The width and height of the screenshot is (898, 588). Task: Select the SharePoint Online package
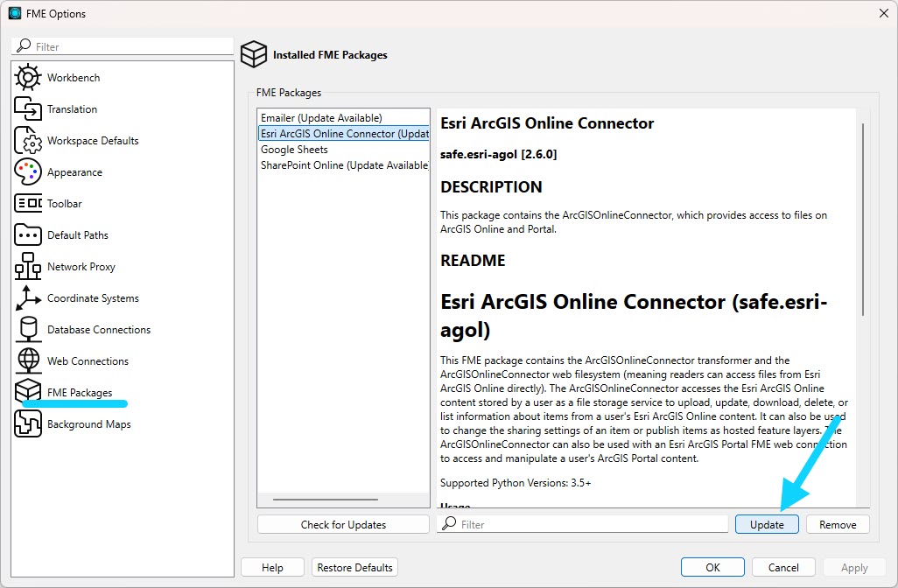pyautogui.click(x=343, y=164)
